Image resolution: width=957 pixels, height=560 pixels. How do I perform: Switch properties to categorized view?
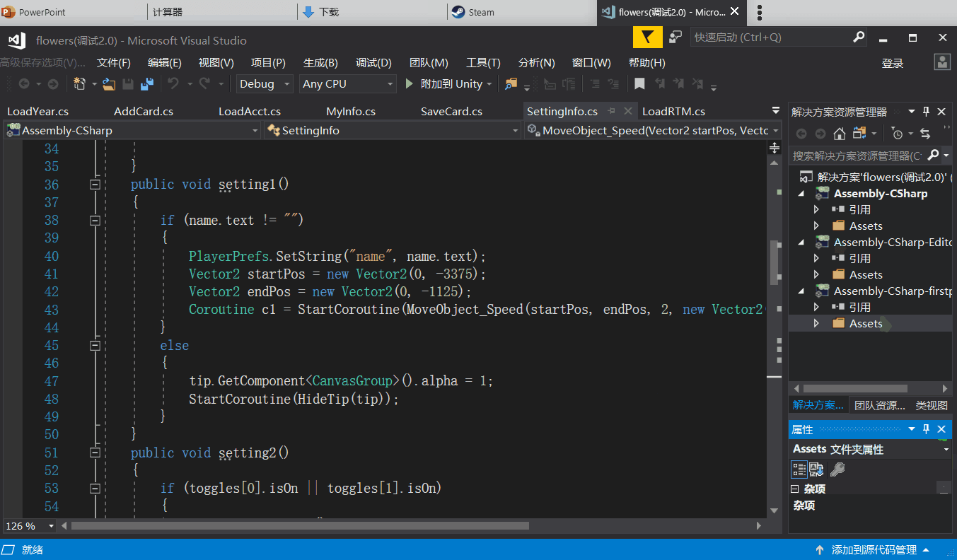coord(799,469)
